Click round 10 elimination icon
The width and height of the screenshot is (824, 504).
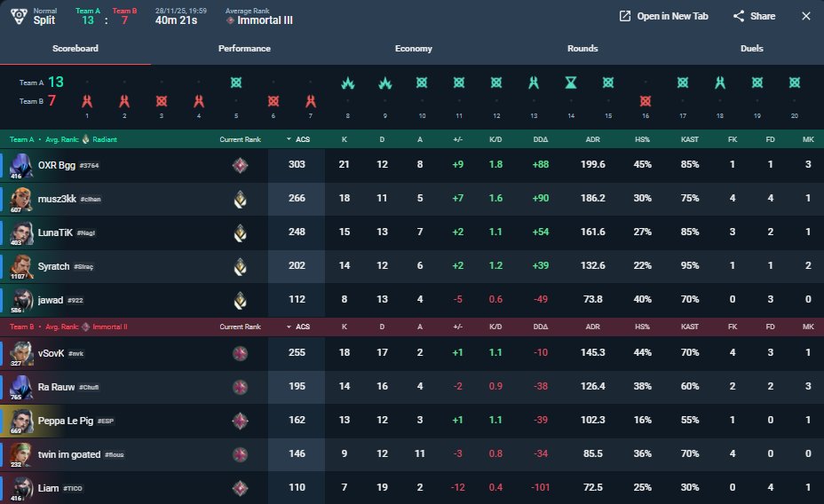422,83
